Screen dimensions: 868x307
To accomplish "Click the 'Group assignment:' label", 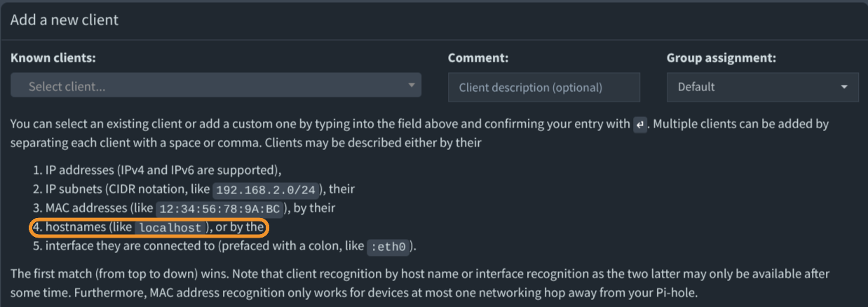I will [721, 58].
